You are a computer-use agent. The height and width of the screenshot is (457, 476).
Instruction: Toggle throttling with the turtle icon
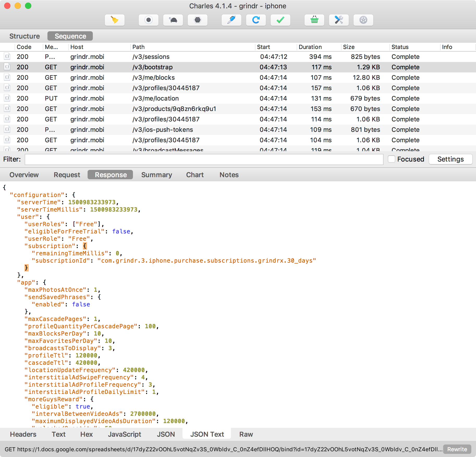point(173,20)
